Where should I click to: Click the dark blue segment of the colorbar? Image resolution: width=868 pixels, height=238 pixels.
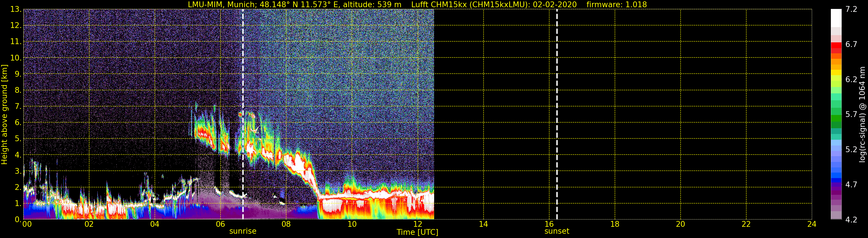pos(836,180)
